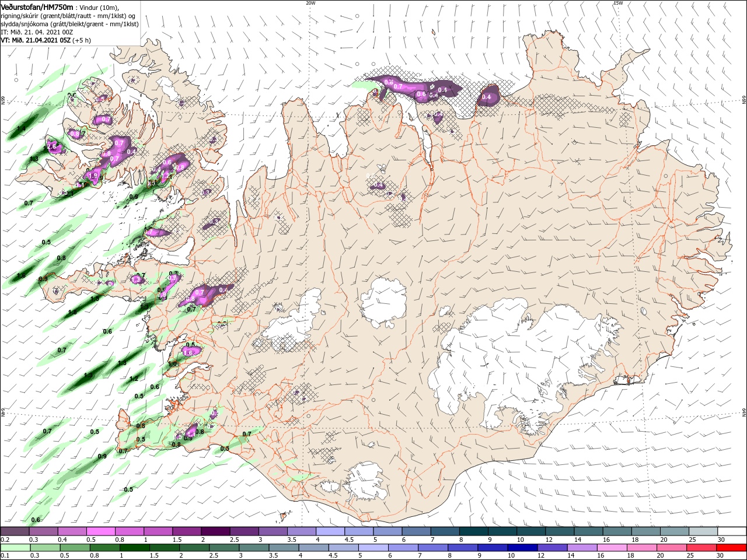747x560 pixels.
Task: Pick the bright pink 0.5 swatch, upper scale
Action: [x=100, y=531]
